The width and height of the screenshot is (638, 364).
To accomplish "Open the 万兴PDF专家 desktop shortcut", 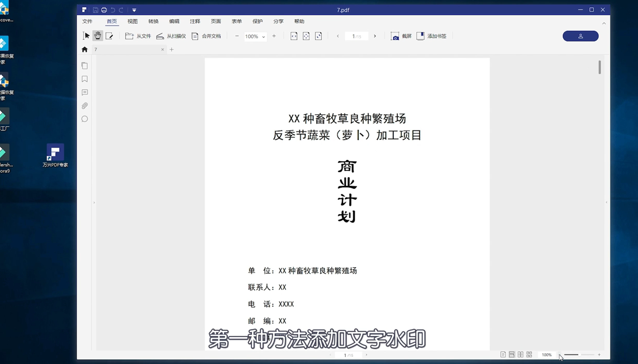I will (x=55, y=156).
